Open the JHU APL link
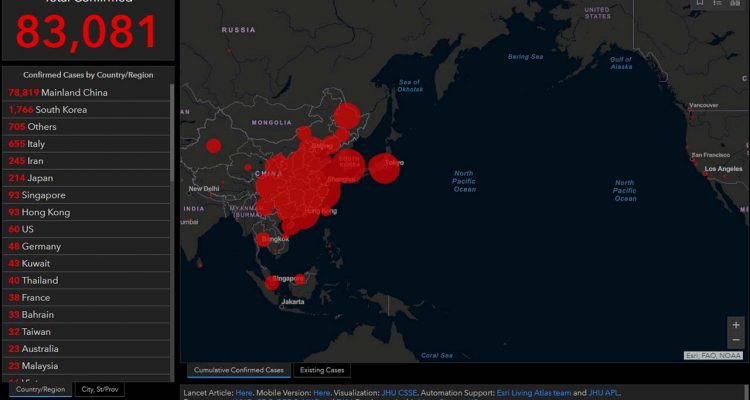 [x=604, y=393]
